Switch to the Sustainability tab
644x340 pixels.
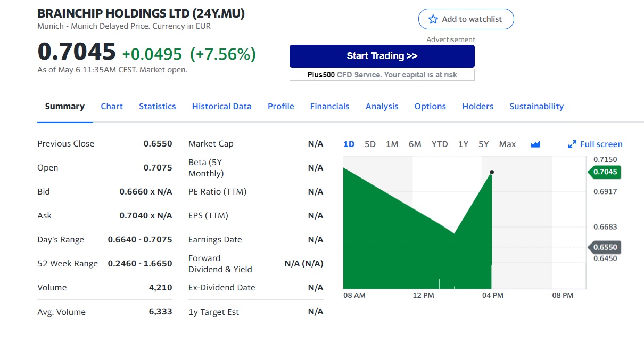(536, 107)
